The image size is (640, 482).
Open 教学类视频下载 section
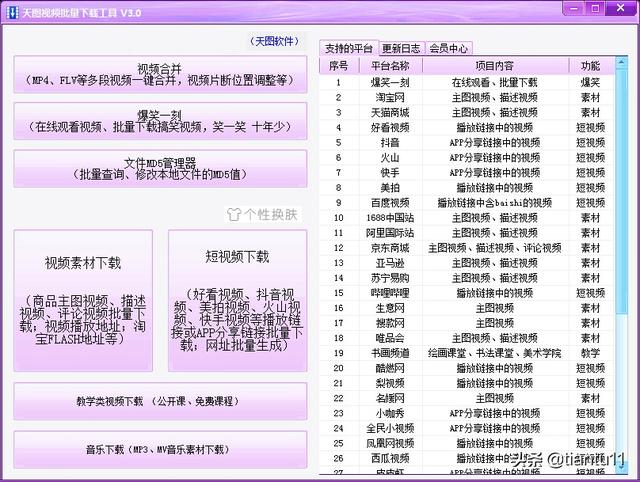160,401
